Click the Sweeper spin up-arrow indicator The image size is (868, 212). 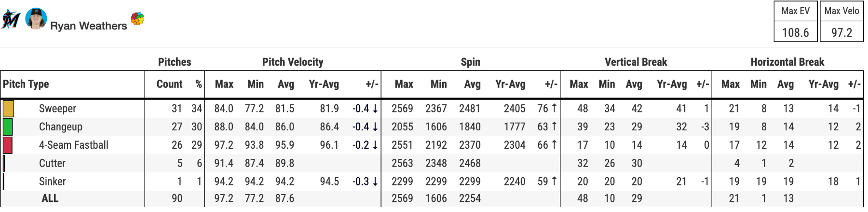554,109
